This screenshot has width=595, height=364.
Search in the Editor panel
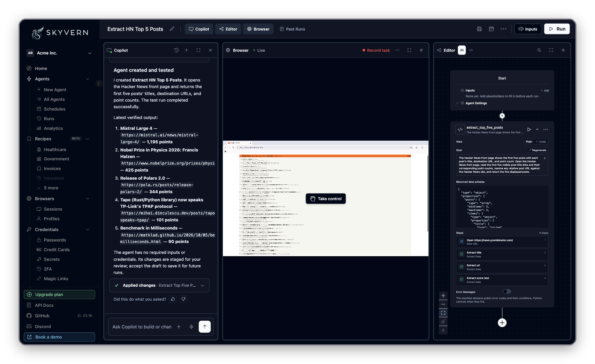[x=539, y=50]
